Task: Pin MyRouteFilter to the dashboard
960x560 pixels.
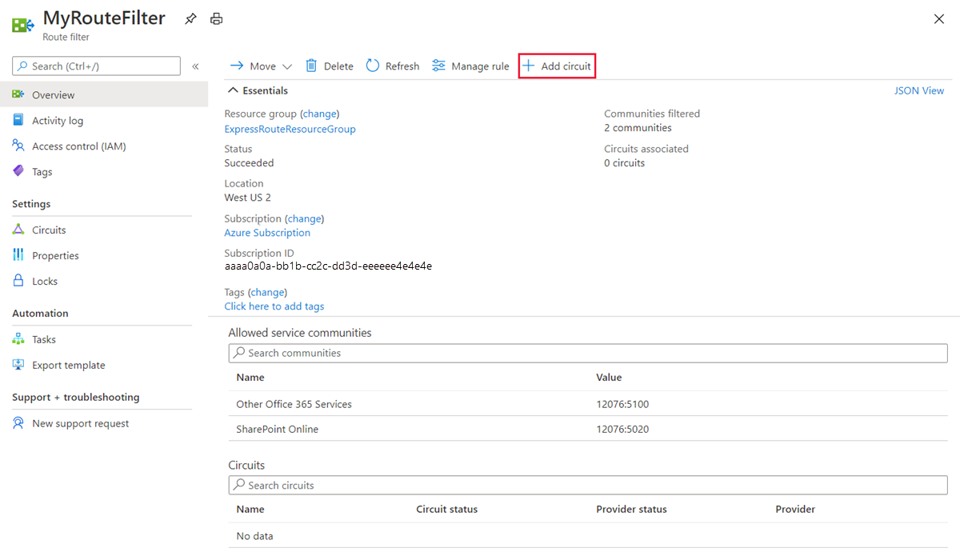Action: click(190, 18)
